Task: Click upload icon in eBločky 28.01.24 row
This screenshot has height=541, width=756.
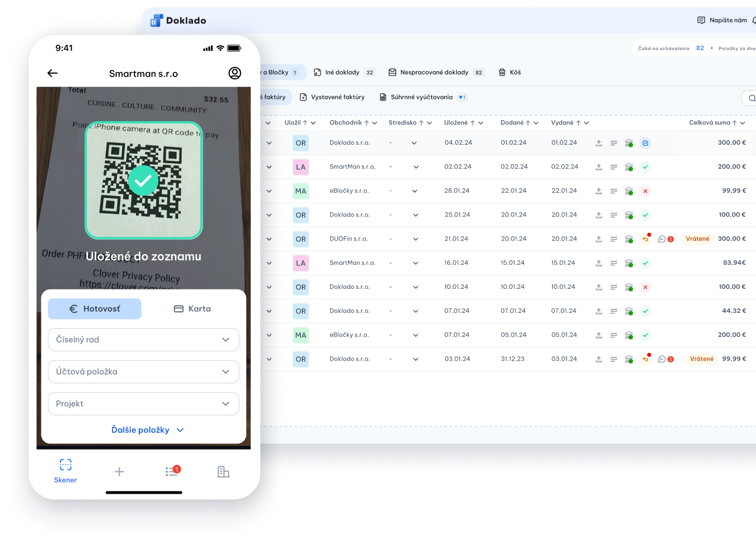Action: [x=599, y=191]
